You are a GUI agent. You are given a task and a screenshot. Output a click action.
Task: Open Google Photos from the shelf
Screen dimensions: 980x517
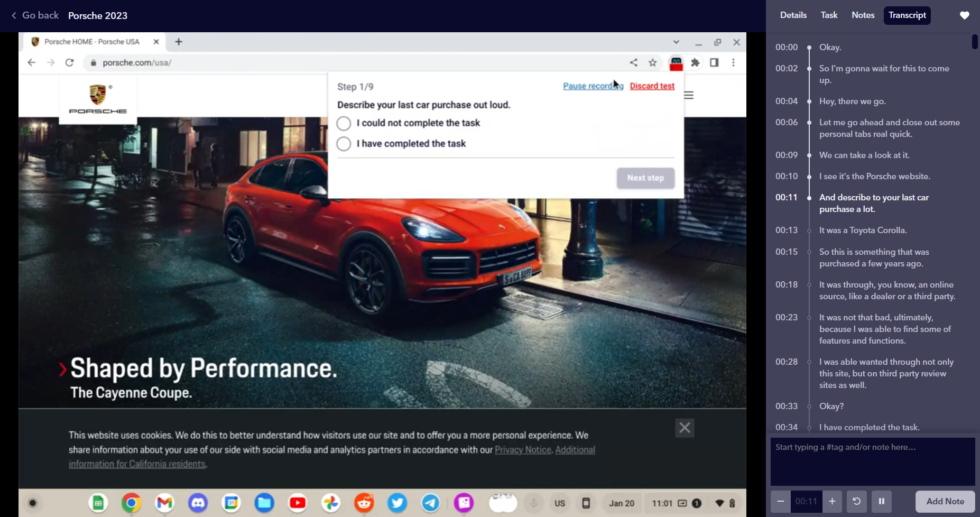click(331, 503)
